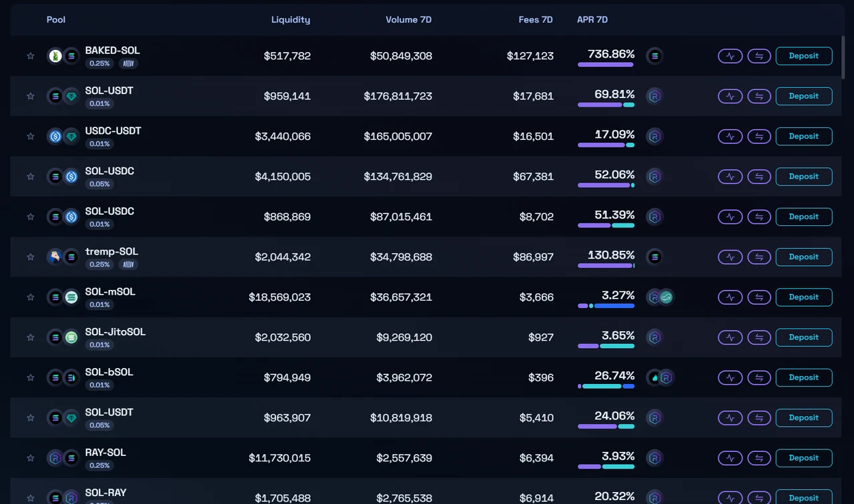Star the SOL-USDT 0.05% pool
854x504 pixels.
pos(30,417)
